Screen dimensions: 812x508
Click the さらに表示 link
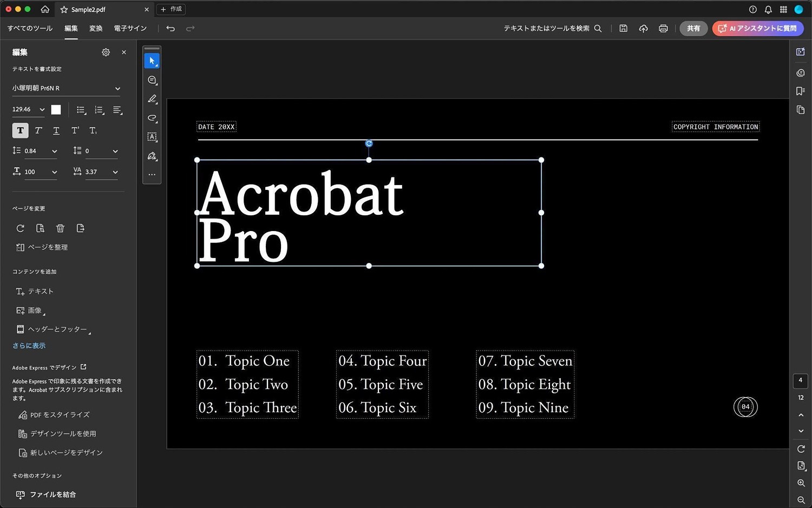pyautogui.click(x=29, y=346)
